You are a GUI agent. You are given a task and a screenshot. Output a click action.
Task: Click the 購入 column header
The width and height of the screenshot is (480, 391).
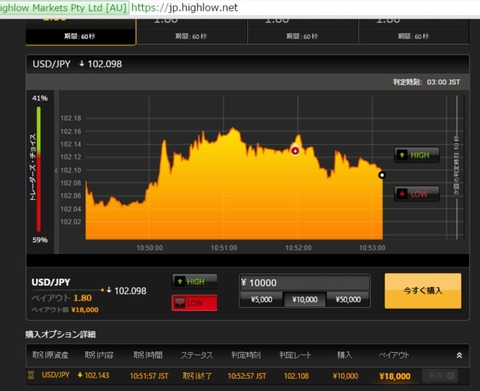point(345,355)
